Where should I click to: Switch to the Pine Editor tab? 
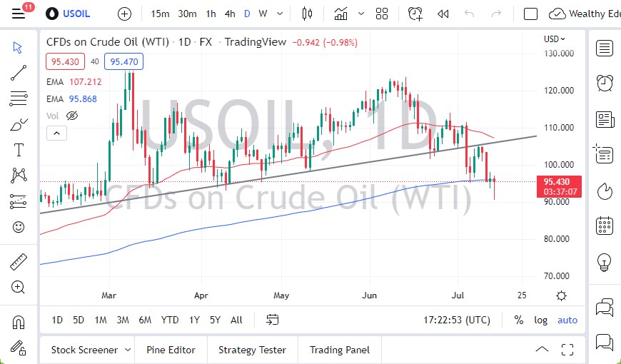171,350
